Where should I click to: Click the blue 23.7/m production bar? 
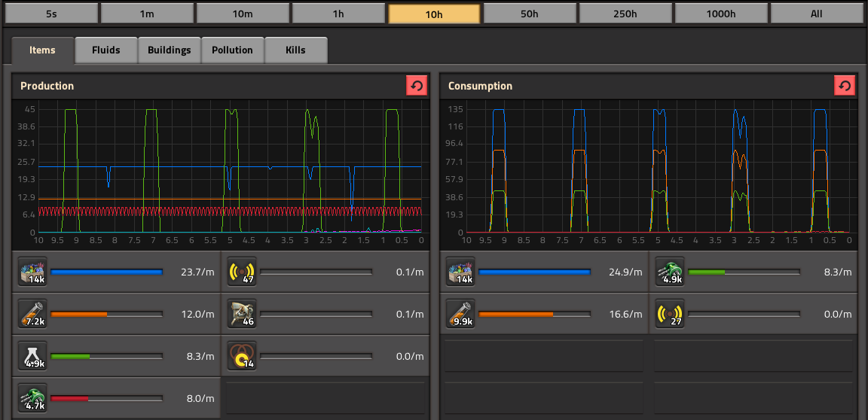click(106, 272)
